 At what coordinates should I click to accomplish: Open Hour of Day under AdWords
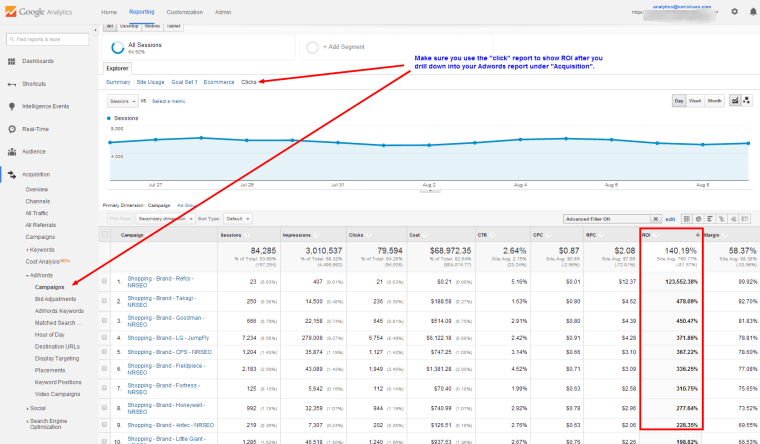[x=49, y=334]
